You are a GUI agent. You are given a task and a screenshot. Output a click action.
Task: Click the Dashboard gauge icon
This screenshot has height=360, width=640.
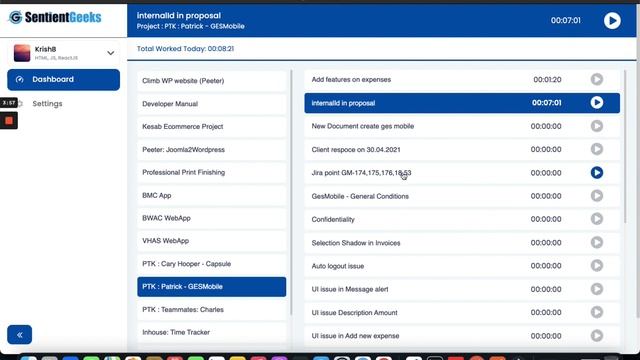click(19, 80)
